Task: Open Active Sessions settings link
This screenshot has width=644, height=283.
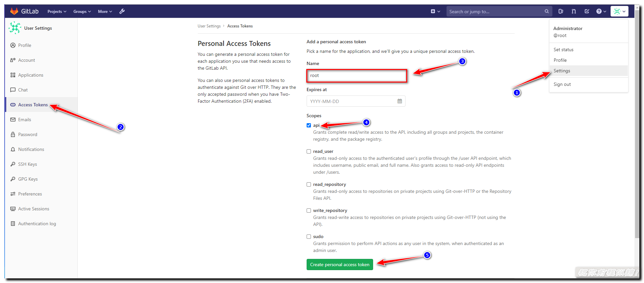Action: point(33,209)
